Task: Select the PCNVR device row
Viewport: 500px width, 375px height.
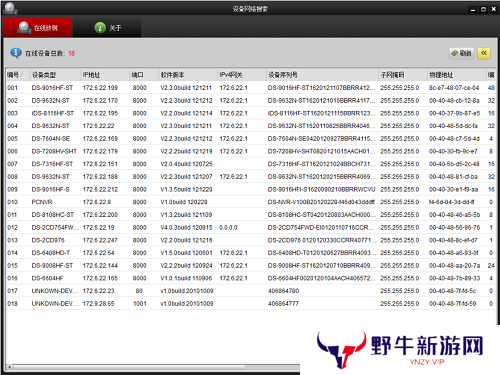Action: [x=250, y=202]
